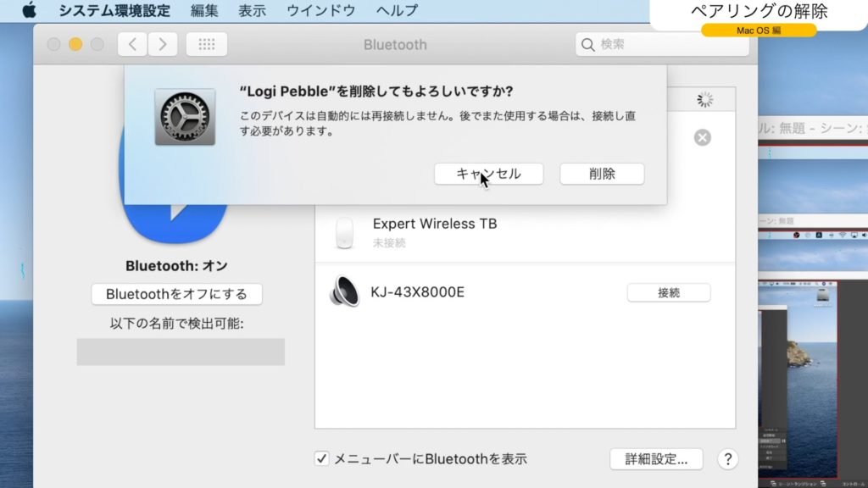Confirm removal by clicking 削除

602,174
